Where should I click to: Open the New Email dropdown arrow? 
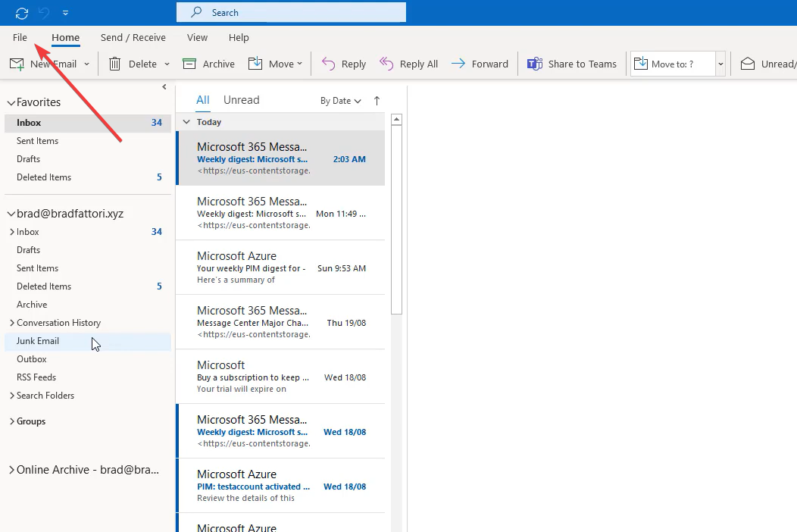pos(87,64)
